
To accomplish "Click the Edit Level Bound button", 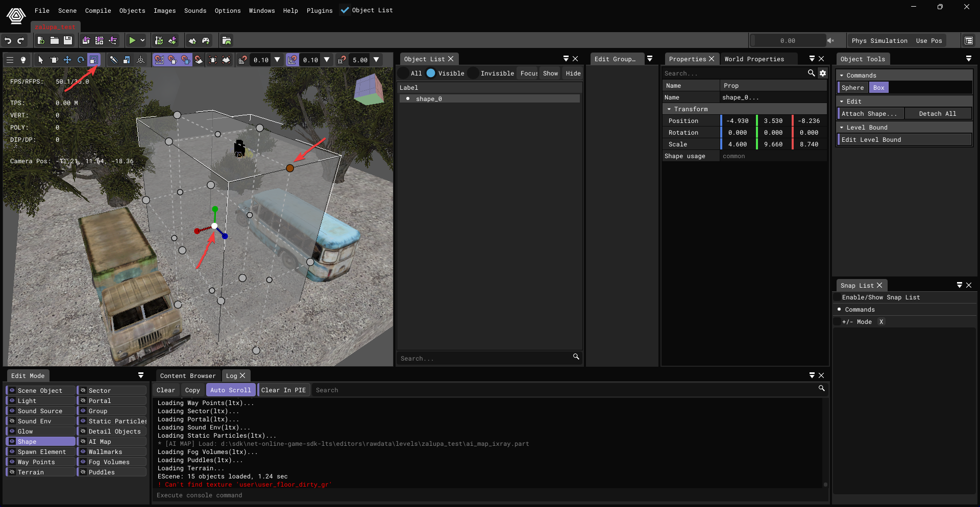I will [904, 140].
